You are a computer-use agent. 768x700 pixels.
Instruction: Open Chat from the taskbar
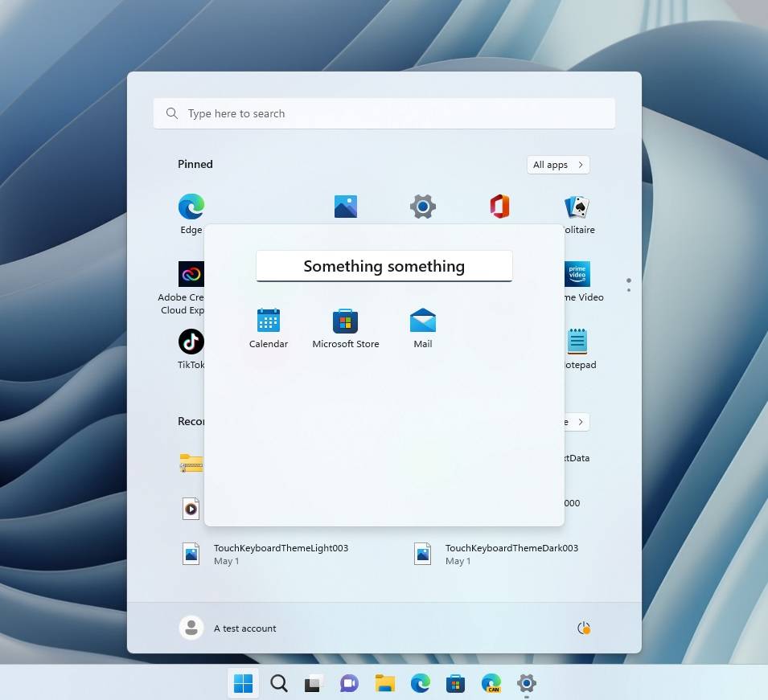[x=349, y=683]
